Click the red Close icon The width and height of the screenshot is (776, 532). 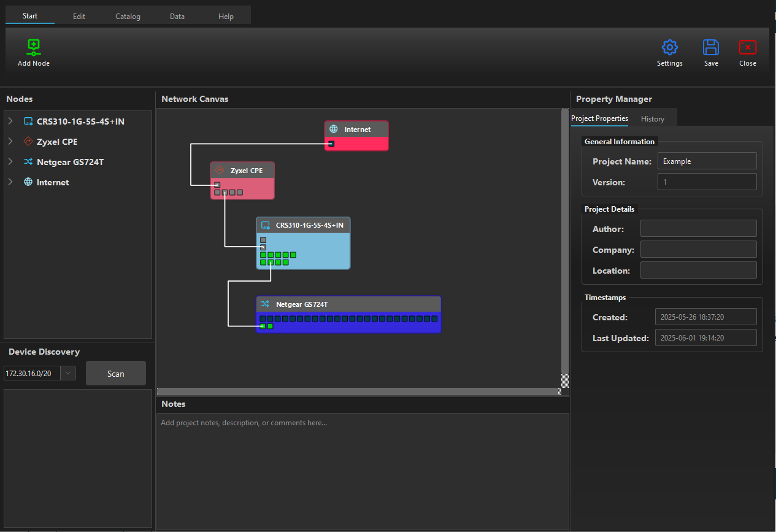tap(747, 47)
